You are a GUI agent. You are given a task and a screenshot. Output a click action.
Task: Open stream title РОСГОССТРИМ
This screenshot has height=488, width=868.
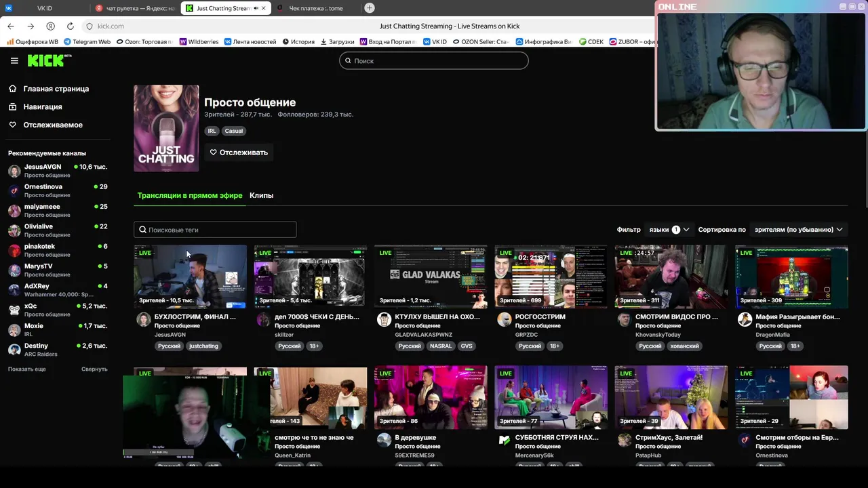[540, 317]
